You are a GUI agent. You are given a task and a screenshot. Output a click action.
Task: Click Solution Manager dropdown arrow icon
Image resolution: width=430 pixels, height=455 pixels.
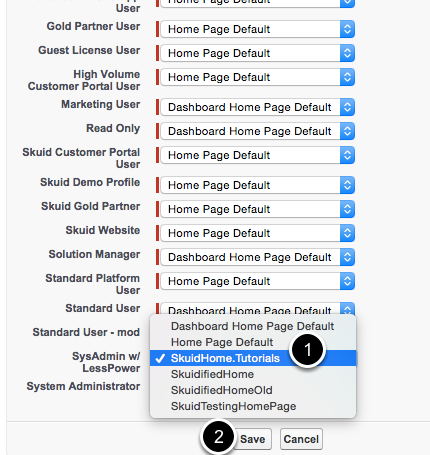click(x=347, y=257)
